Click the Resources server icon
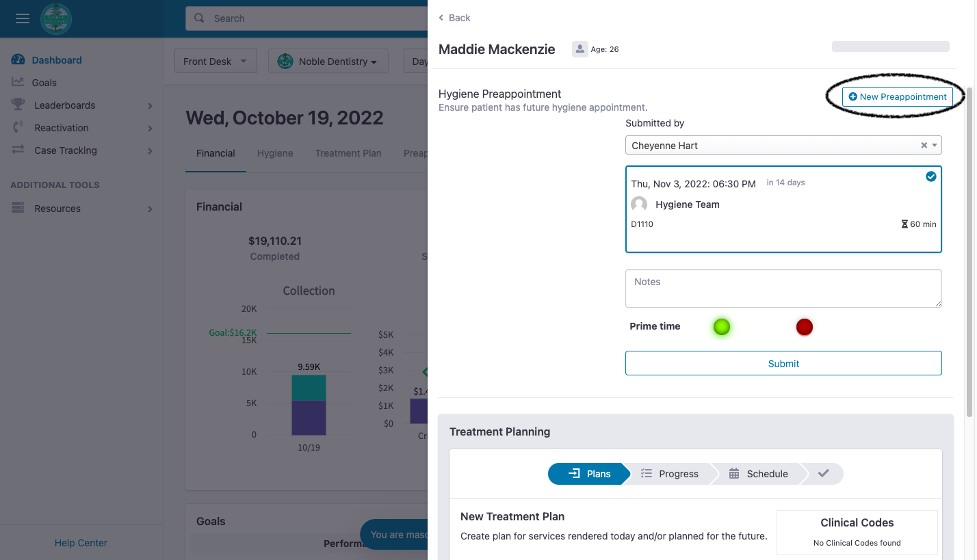Screen dimensions: 977x560 [18, 208]
